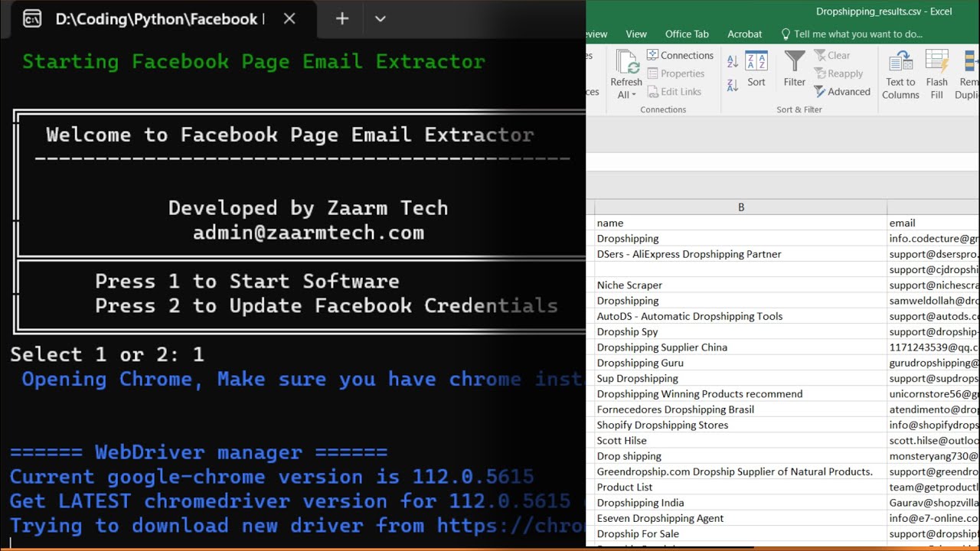Select email cell starting 'support@cjdropshi'
The height and width of the screenshot is (551, 980).
click(934, 269)
